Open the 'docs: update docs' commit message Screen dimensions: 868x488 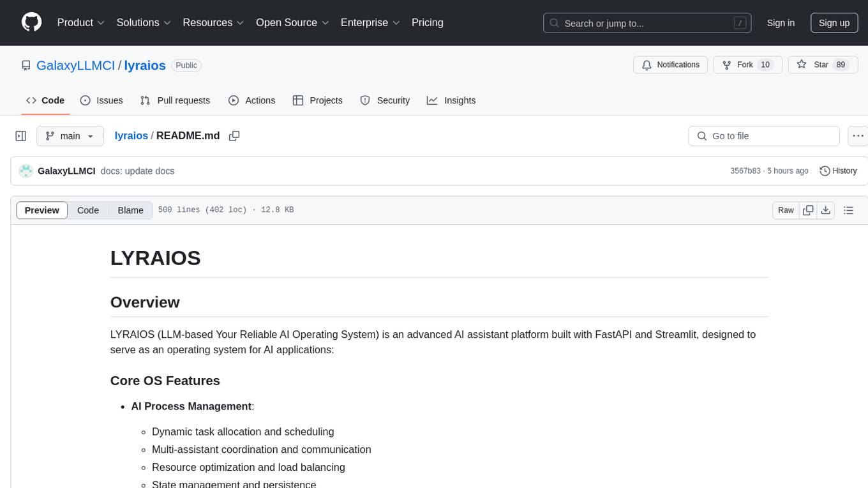137,171
